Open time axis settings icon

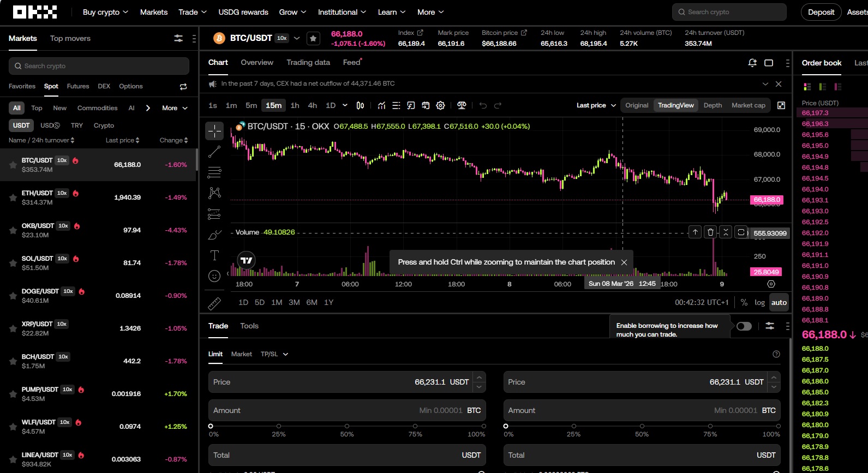click(771, 284)
